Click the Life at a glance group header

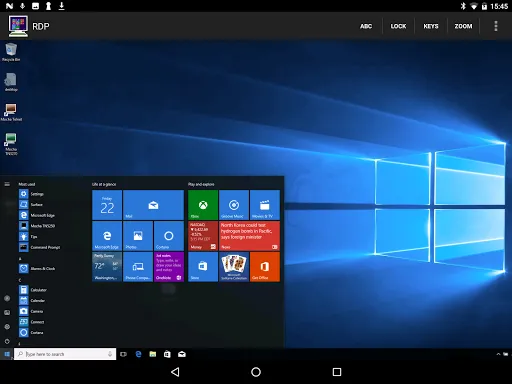(104, 184)
